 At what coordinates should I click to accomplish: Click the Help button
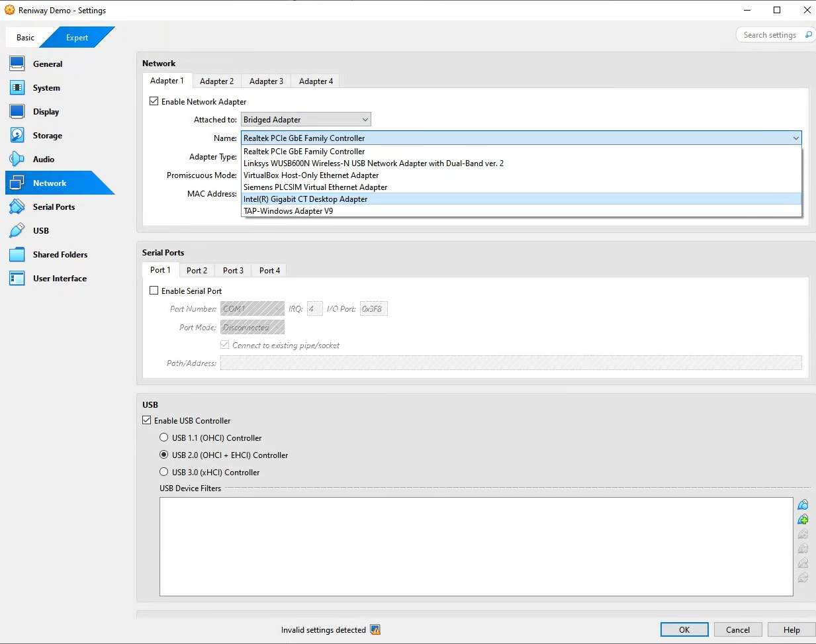[792, 629]
